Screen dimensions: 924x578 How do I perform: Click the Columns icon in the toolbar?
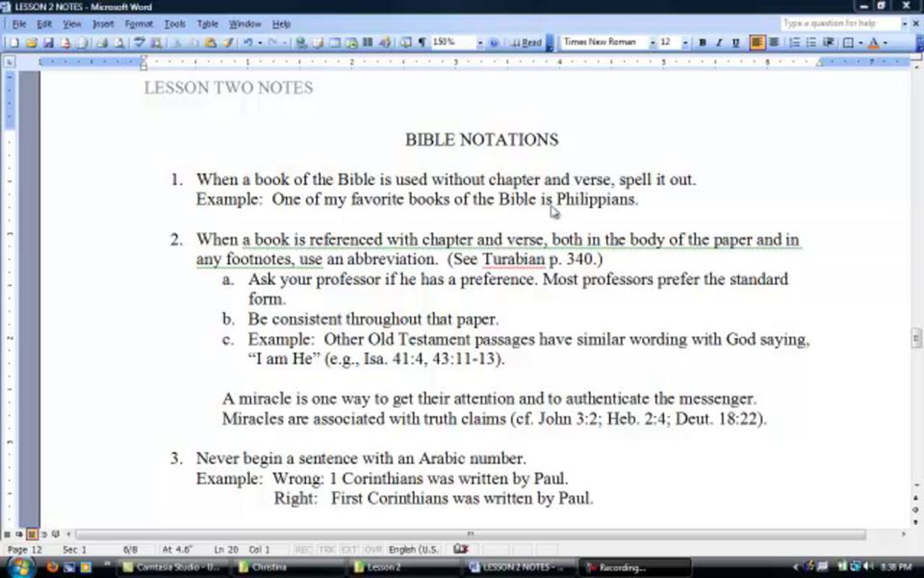pyautogui.click(x=368, y=42)
